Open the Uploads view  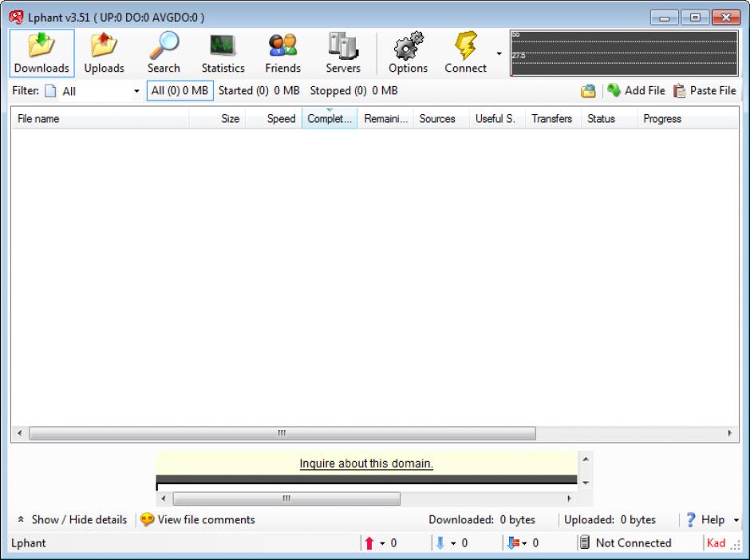(104, 53)
